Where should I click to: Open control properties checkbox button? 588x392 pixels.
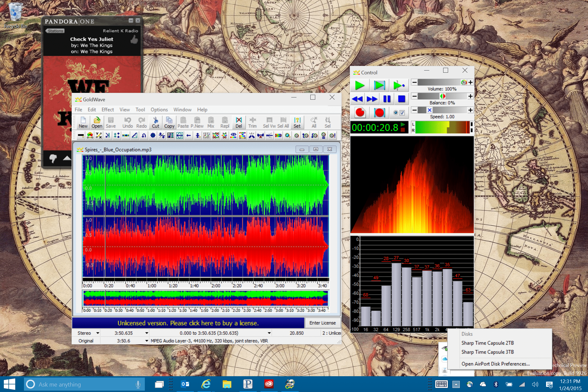[399, 112]
